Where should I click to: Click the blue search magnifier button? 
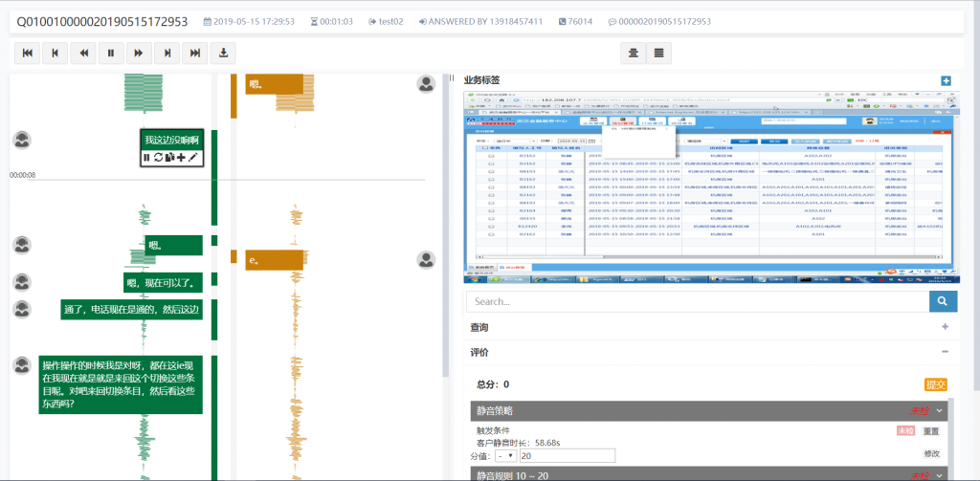[943, 301]
